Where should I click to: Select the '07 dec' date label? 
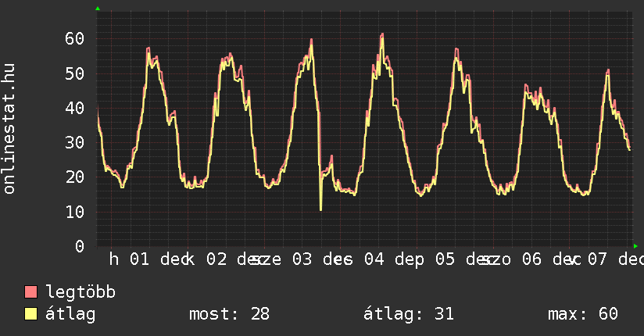pyautogui.click(x=617, y=259)
